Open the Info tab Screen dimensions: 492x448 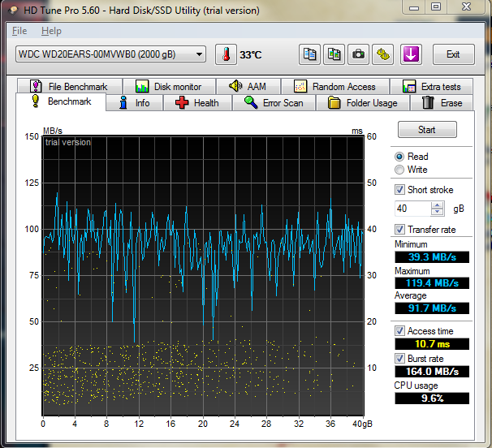coord(135,103)
